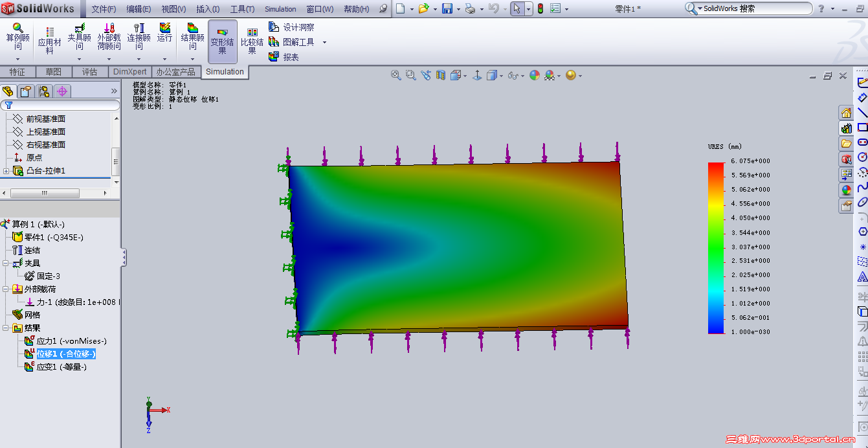868x448 pixels.
Task: Open the 外部载荷顾问 external loads advisor
Action: (x=109, y=37)
